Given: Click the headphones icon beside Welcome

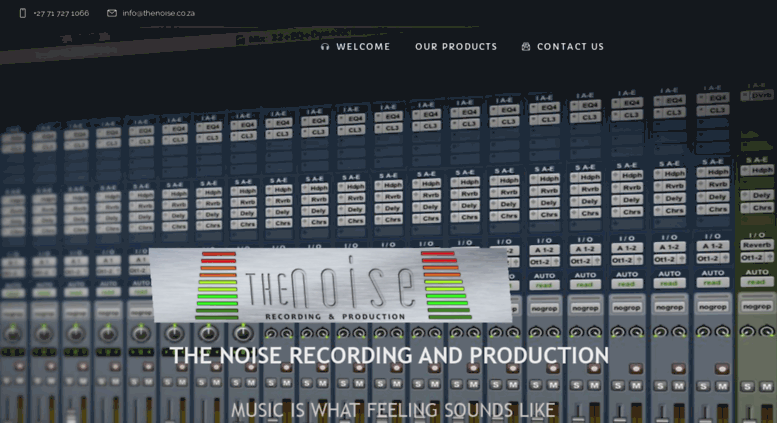Looking at the screenshot, I should [x=325, y=47].
